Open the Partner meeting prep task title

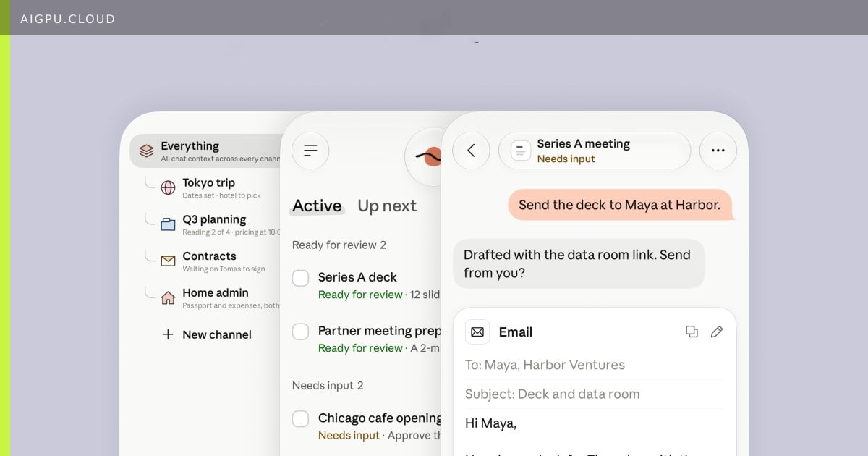(379, 331)
